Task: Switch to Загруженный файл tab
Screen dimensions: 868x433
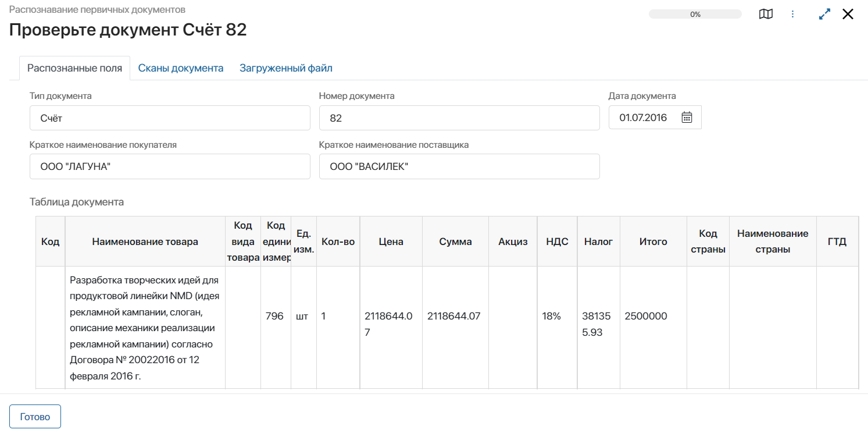Action: click(286, 68)
